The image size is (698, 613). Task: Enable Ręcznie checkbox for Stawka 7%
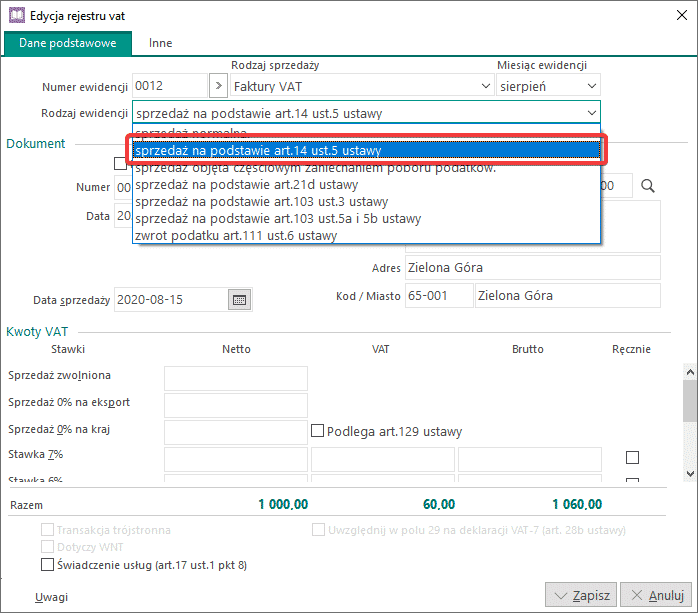click(632, 457)
